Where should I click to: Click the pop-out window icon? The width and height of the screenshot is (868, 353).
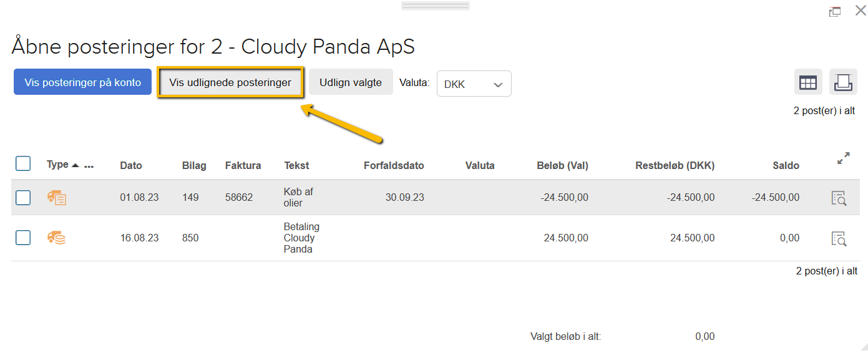pyautogui.click(x=834, y=12)
